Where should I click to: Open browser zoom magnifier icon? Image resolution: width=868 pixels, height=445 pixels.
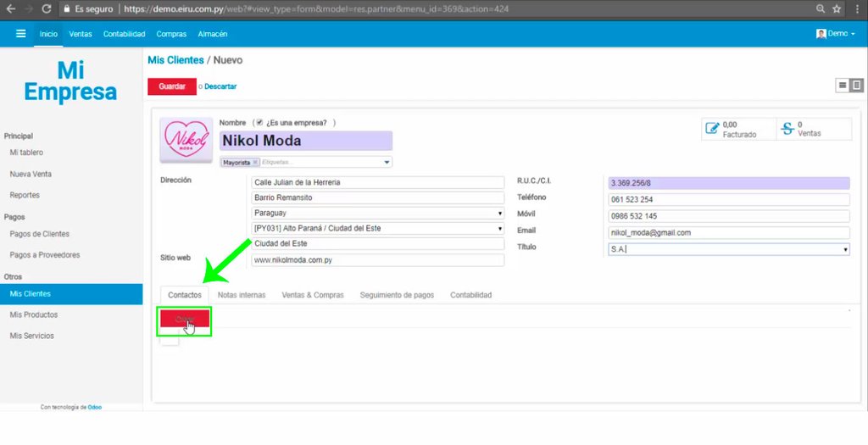tap(821, 8)
